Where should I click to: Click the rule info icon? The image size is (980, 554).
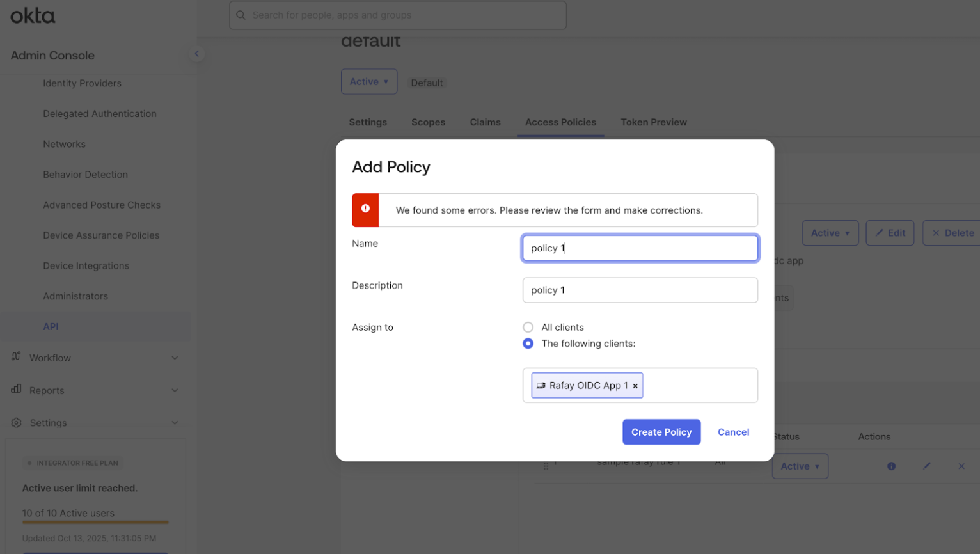point(891,466)
